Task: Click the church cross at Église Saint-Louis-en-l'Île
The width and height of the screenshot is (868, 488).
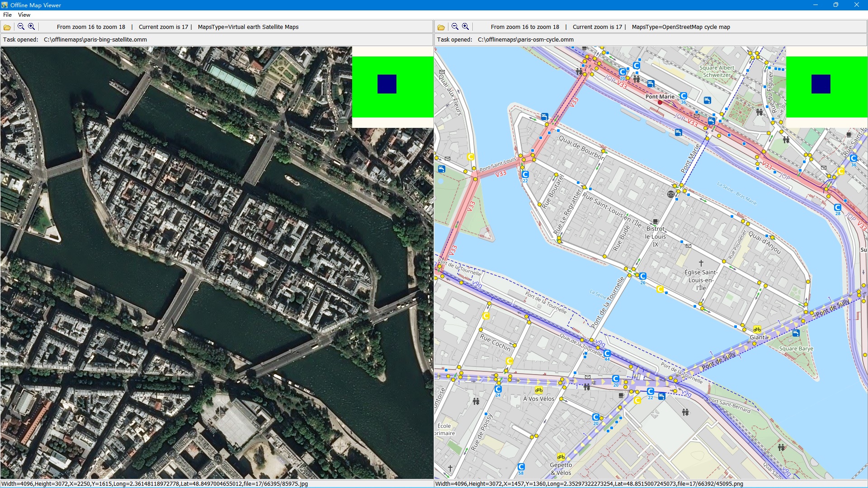Action: click(701, 262)
